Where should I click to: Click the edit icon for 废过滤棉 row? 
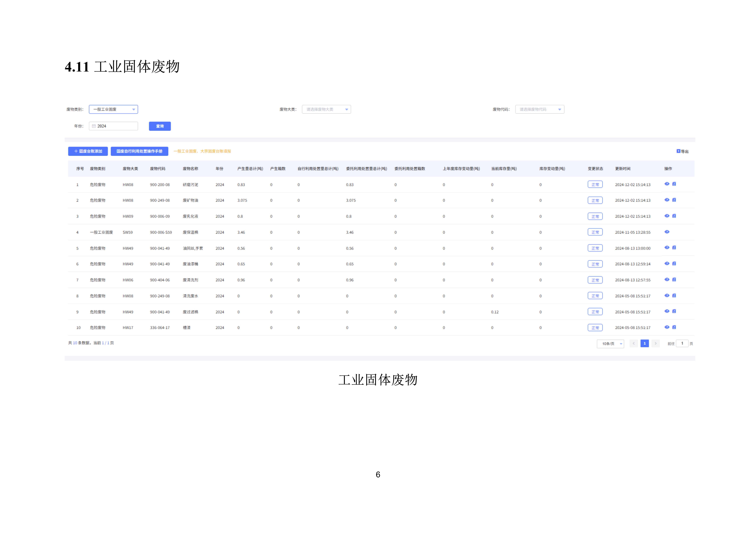(x=674, y=311)
